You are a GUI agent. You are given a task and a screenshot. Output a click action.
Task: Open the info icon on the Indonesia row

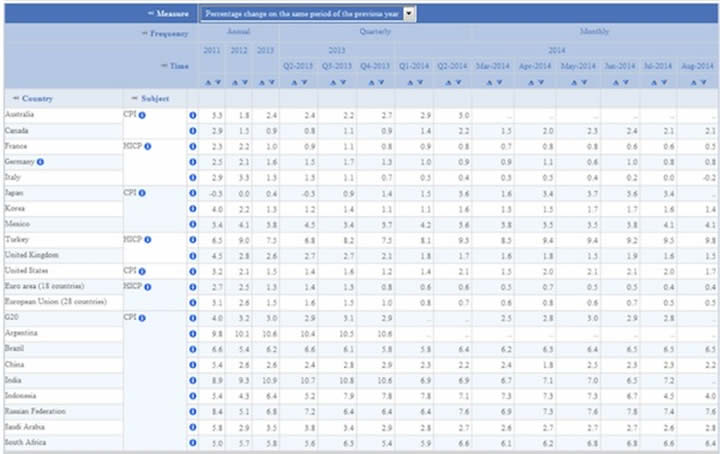pyautogui.click(x=193, y=396)
